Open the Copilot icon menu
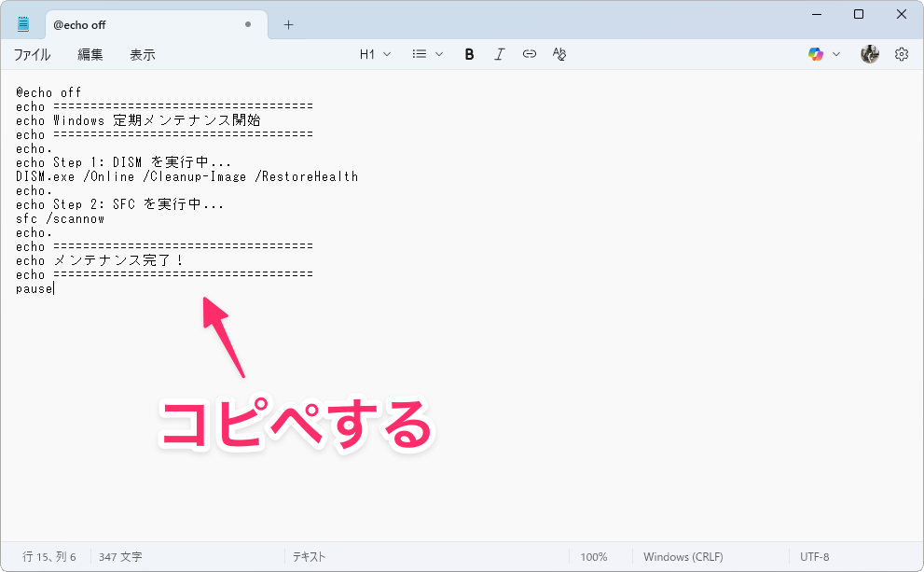The height and width of the screenshot is (572, 924). click(x=816, y=54)
